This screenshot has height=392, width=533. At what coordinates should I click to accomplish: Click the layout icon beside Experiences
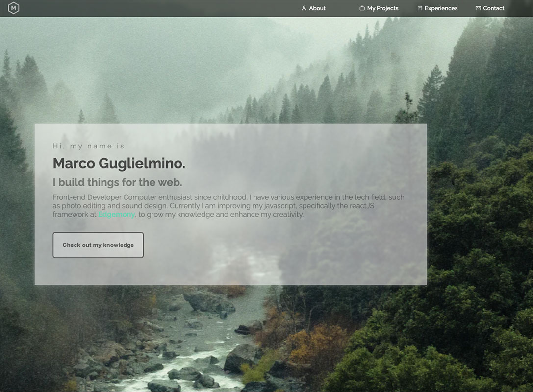point(420,8)
